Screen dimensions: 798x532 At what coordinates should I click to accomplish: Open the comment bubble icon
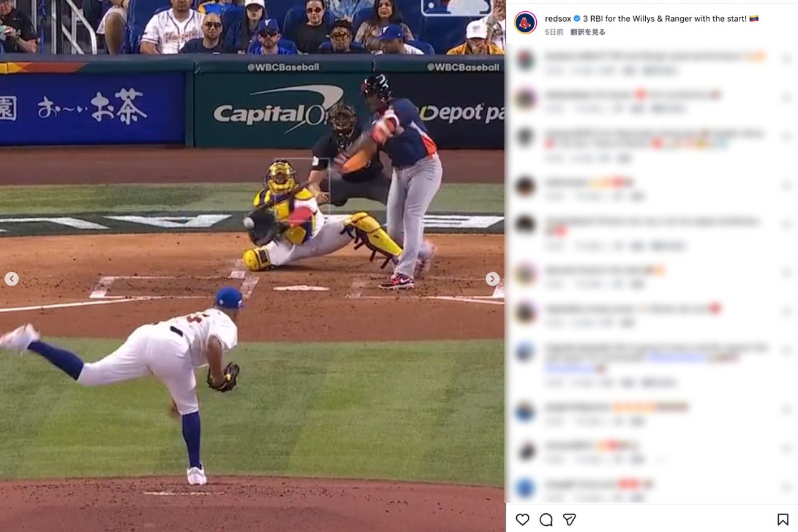coord(546,520)
